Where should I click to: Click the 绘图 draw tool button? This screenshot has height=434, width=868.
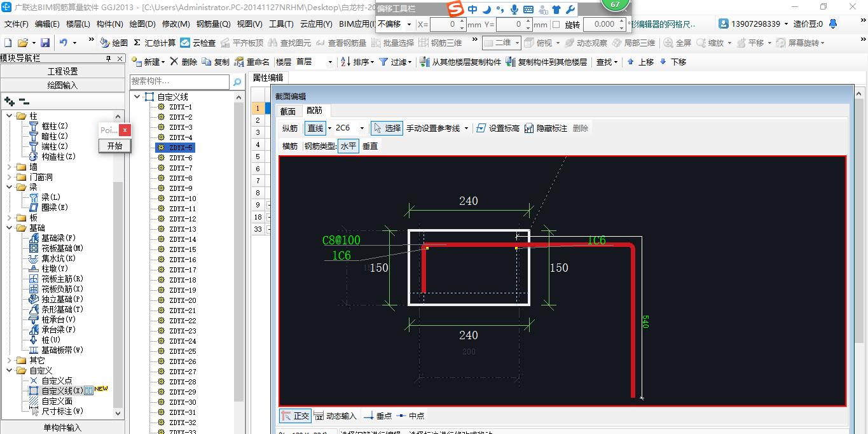[x=114, y=43]
